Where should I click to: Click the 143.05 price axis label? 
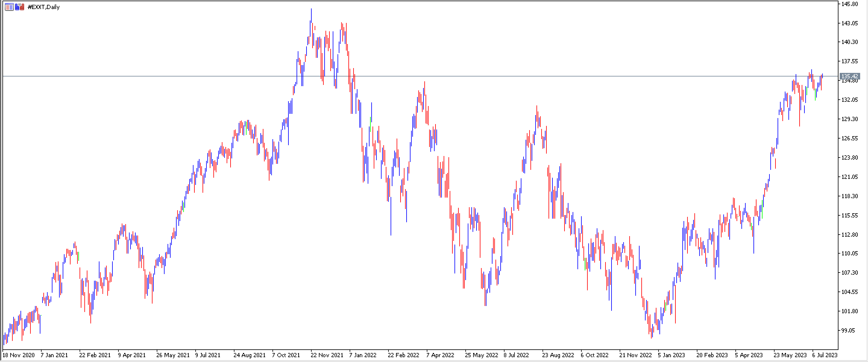click(850, 23)
